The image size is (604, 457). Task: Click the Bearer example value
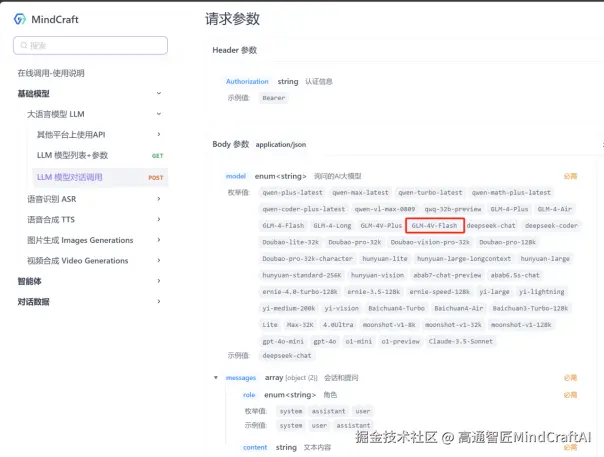(x=274, y=98)
